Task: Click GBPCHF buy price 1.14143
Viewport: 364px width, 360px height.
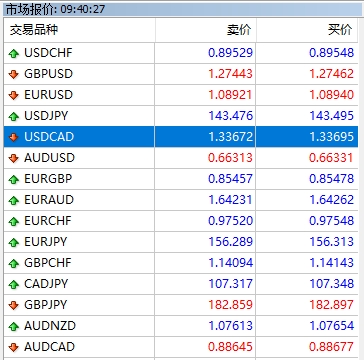Action: (x=332, y=263)
